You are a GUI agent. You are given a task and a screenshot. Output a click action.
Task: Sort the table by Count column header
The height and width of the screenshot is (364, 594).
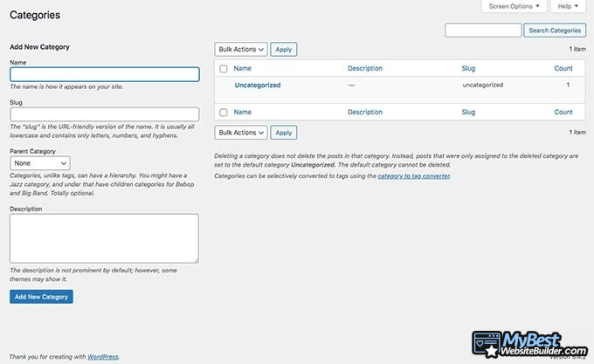[x=563, y=68]
